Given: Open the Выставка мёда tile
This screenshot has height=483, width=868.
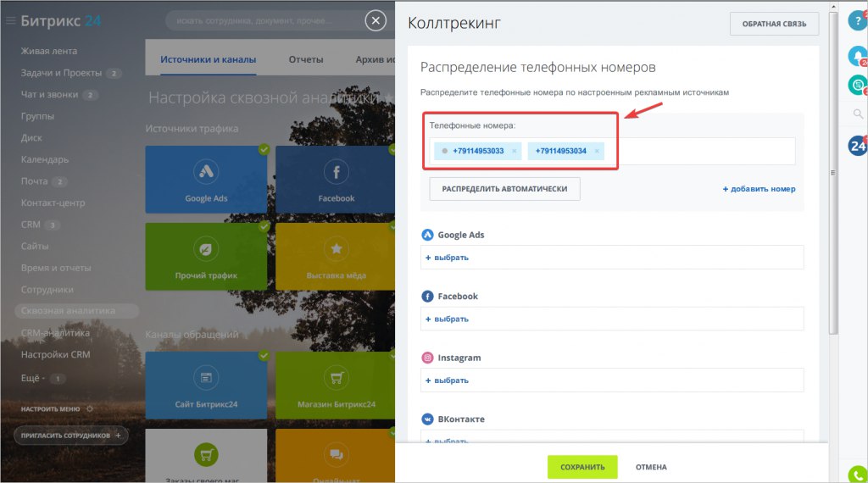Looking at the screenshot, I should coord(335,256).
